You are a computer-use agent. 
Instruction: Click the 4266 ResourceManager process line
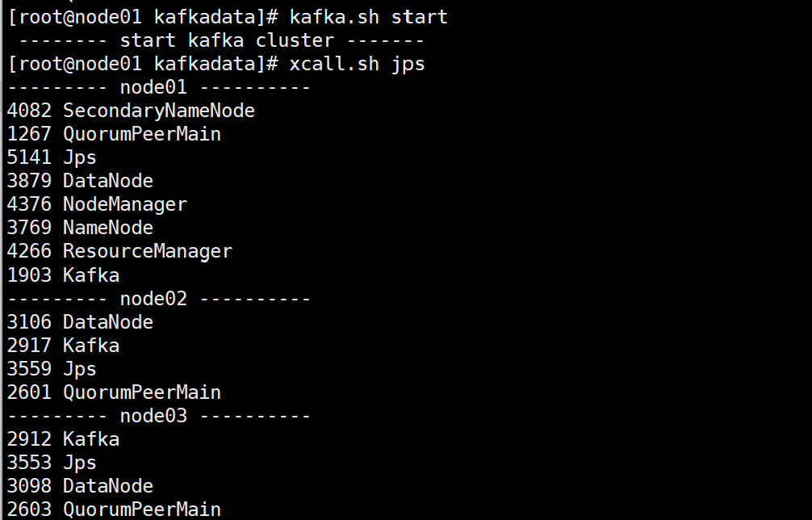(119, 251)
